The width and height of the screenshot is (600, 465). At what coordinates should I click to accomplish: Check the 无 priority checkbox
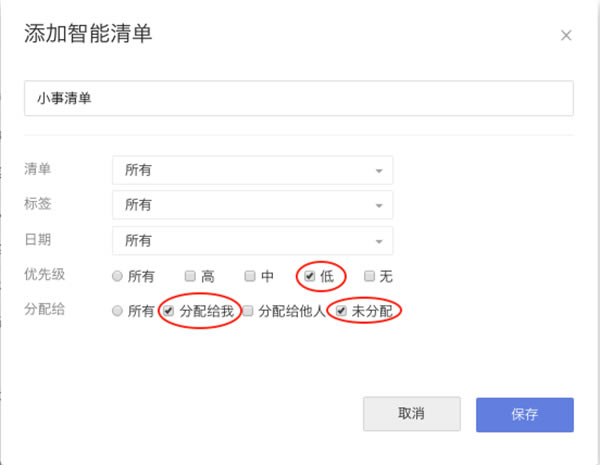tap(370, 276)
